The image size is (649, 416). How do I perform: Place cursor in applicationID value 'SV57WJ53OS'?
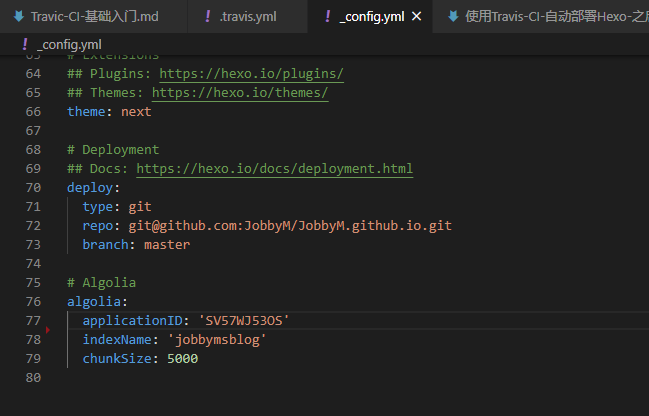[x=243, y=321]
